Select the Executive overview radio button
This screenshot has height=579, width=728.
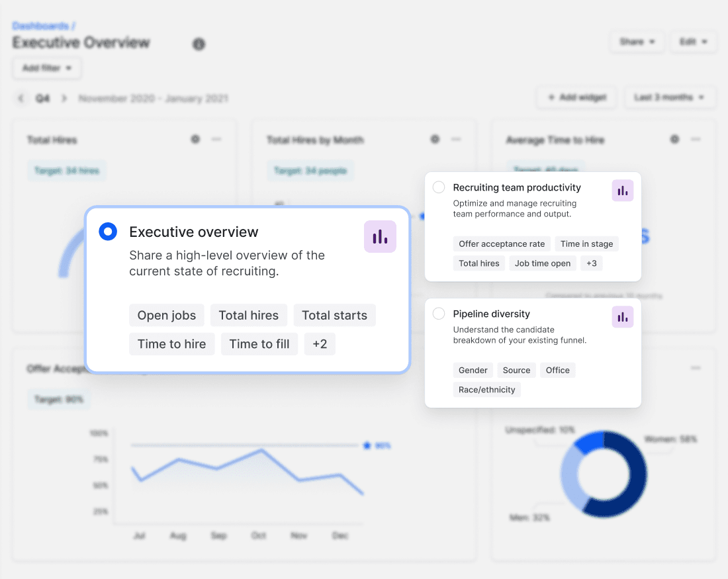click(108, 232)
